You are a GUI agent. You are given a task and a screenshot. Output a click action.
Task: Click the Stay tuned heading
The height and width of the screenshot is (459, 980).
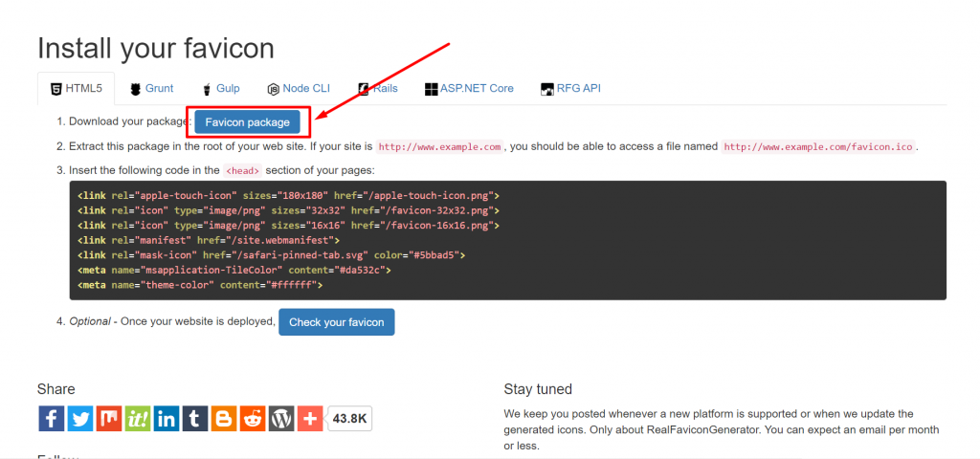[538, 390]
